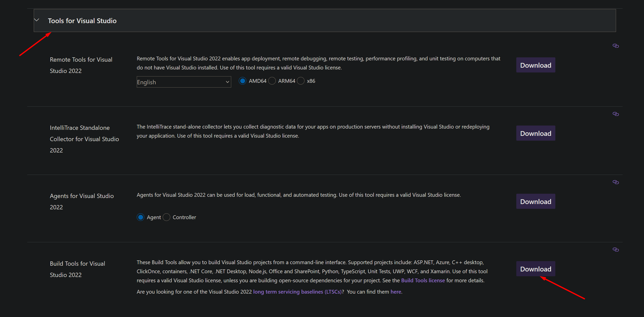Open the English language dropdown

coord(184,82)
